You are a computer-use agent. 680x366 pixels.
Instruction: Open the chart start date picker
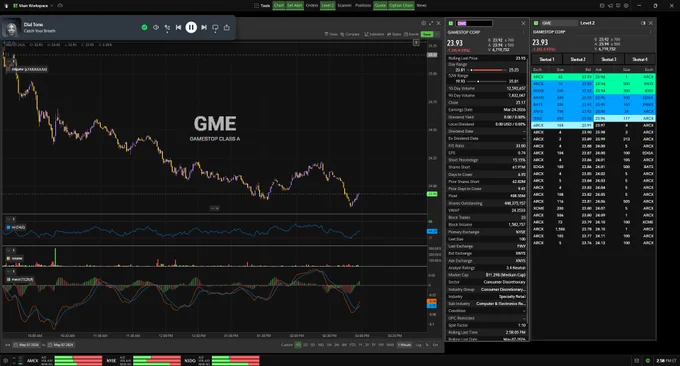[26, 345]
